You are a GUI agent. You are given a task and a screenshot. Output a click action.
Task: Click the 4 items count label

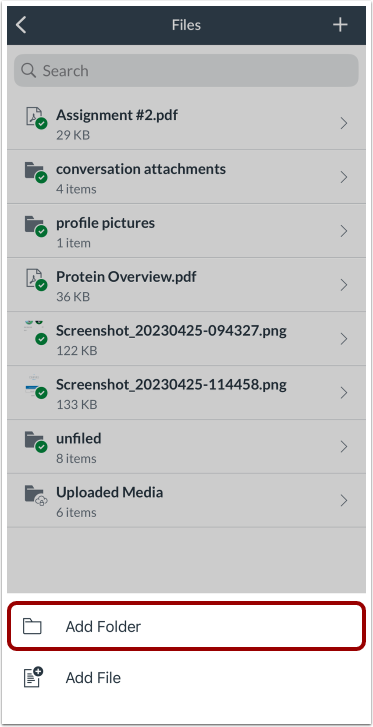[76, 189]
